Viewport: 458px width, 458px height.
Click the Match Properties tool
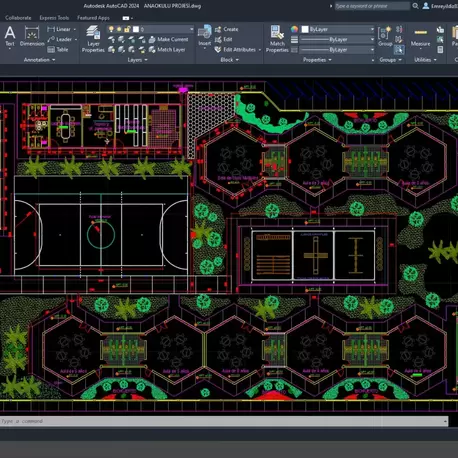(277, 39)
